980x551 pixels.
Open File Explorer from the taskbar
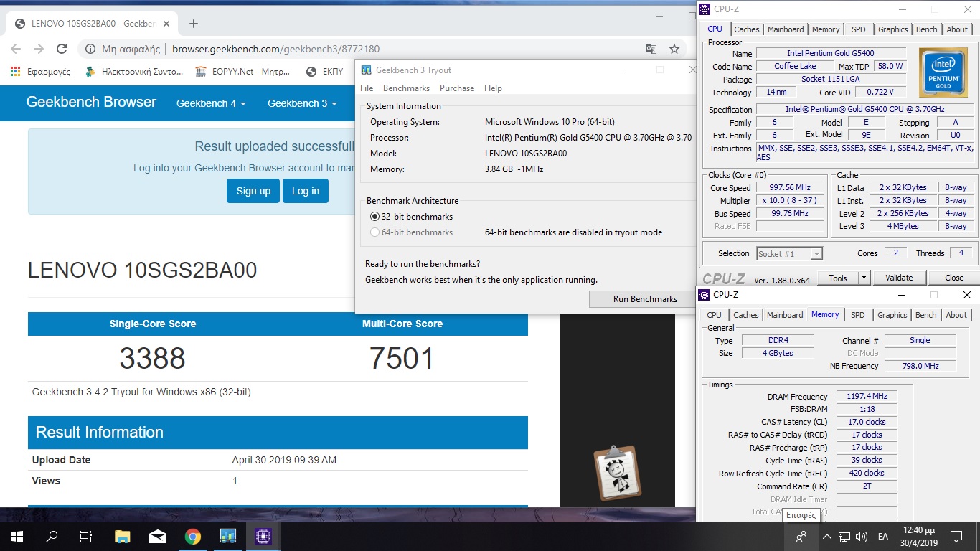pyautogui.click(x=123, y=536)
